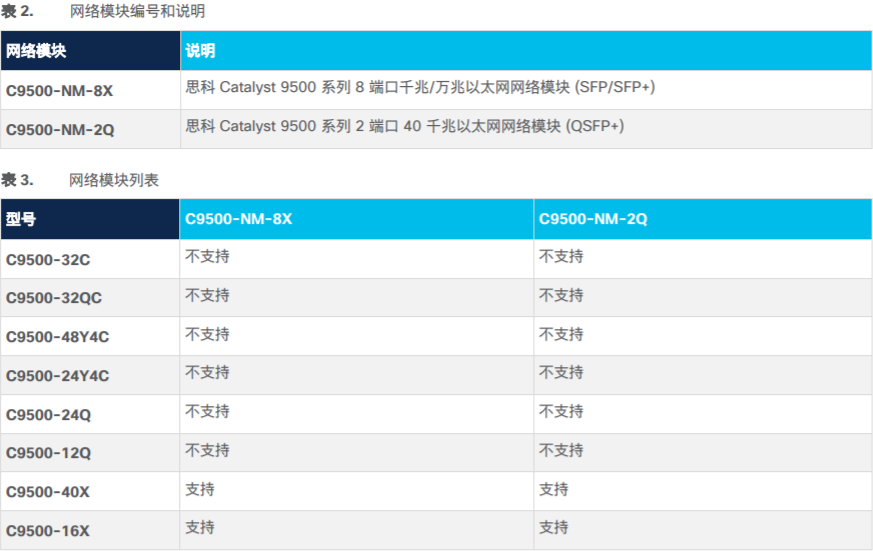Click the 网络模块 header cell
This screenshot has width=873, height=551.
(x=90, y=51)
